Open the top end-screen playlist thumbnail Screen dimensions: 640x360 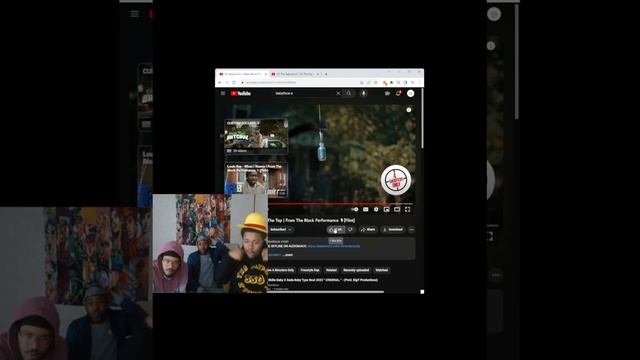(x=256, y=136)
